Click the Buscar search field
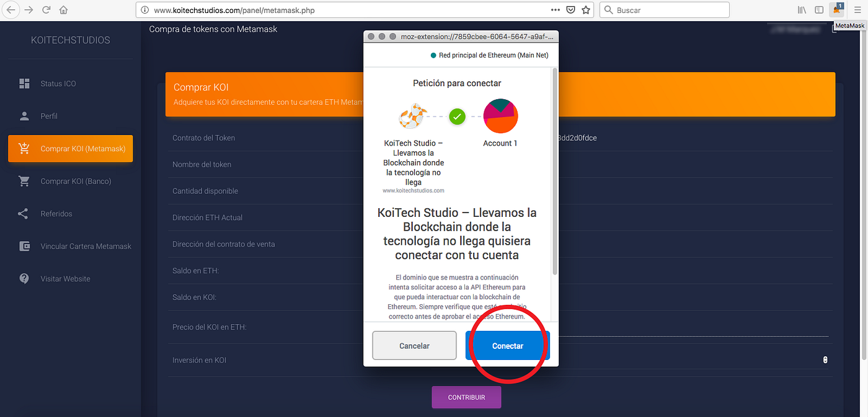This screenshot has width=868, height=417. pyautogui.click(x=664, y=10)
